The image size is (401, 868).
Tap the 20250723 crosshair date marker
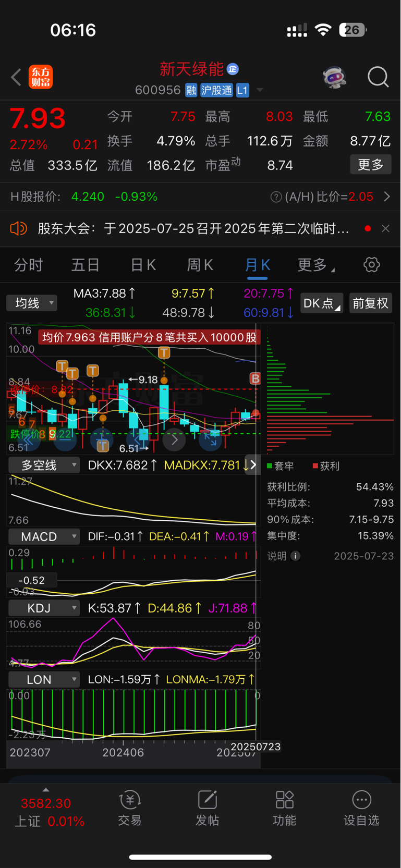[x=256, y=747]
